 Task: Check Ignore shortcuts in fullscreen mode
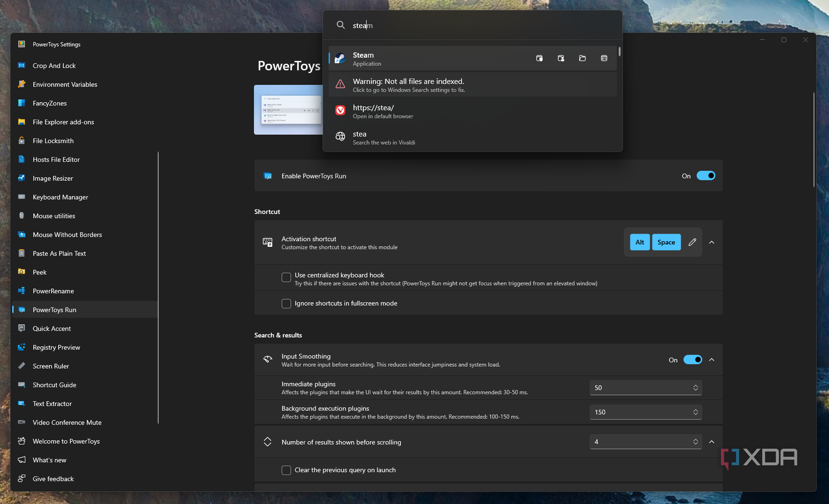coord(286,304)
